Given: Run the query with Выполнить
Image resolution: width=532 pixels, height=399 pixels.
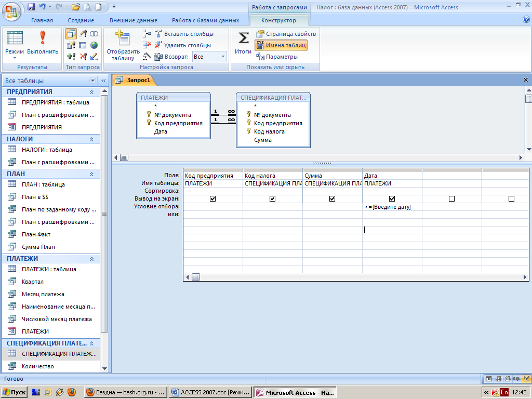Looking at the screenshot, I should coord(43,43).
